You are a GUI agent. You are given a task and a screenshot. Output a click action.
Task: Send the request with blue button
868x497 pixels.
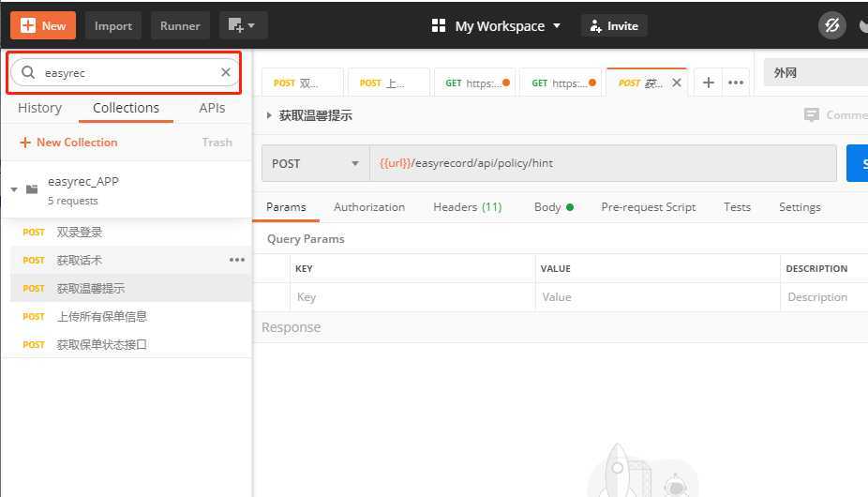tap(858, 163)
